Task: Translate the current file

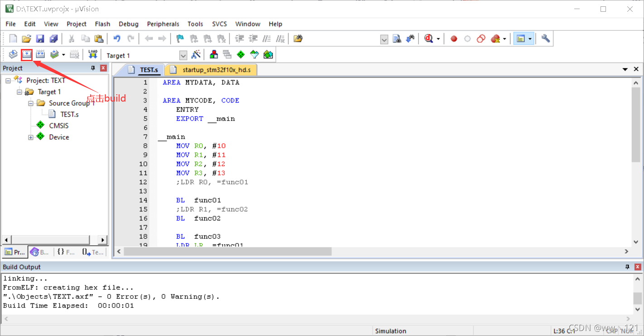Action: [13, 55]
